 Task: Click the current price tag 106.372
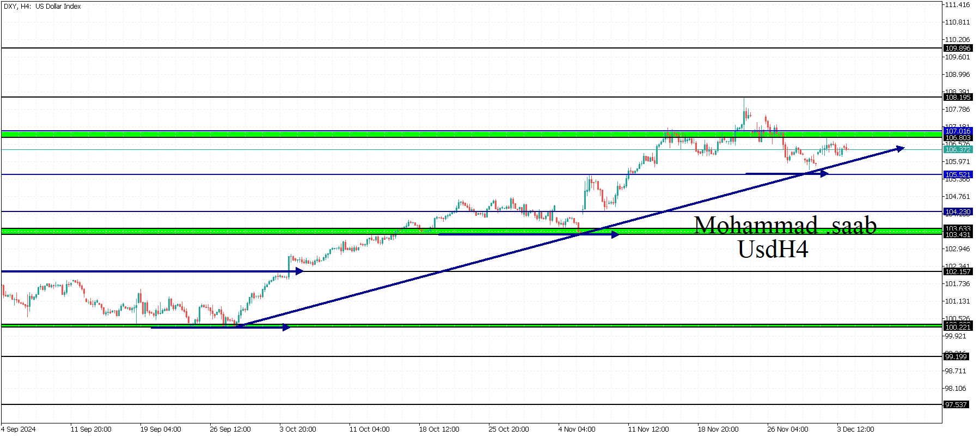[958, 150]
